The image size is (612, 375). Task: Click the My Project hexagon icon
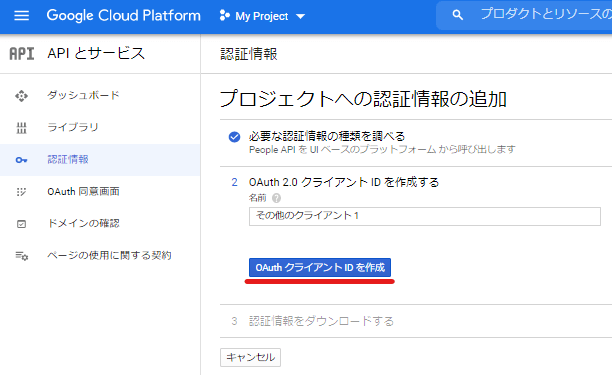[x=224, y=16]
